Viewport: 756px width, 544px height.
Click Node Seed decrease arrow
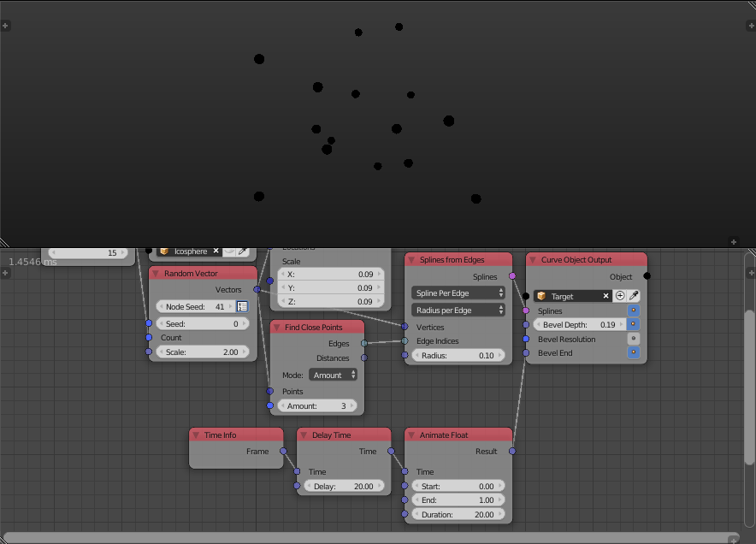(x=161, y=307)
